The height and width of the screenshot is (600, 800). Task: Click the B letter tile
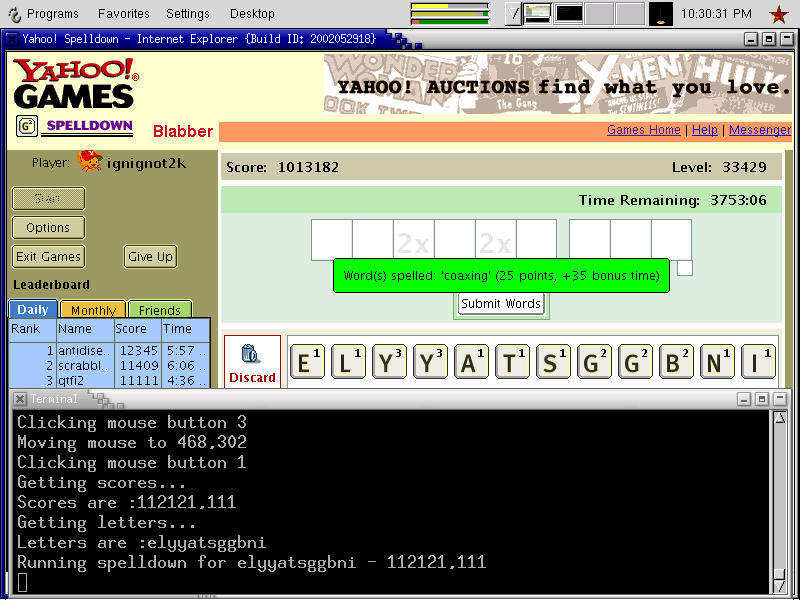click(676, 361)
